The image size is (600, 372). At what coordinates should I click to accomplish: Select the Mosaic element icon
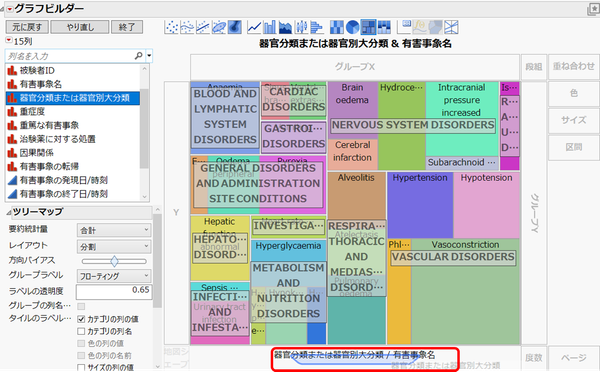tap(384, 27)
